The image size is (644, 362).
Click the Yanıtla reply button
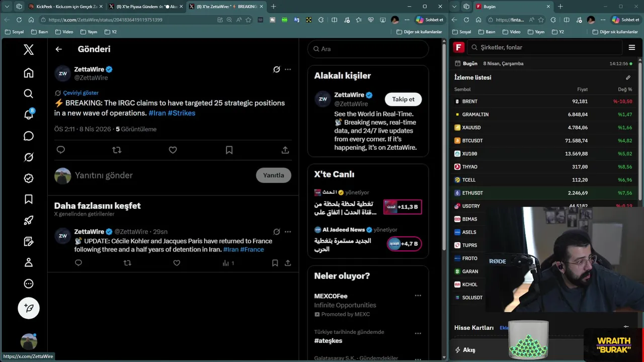273,175
